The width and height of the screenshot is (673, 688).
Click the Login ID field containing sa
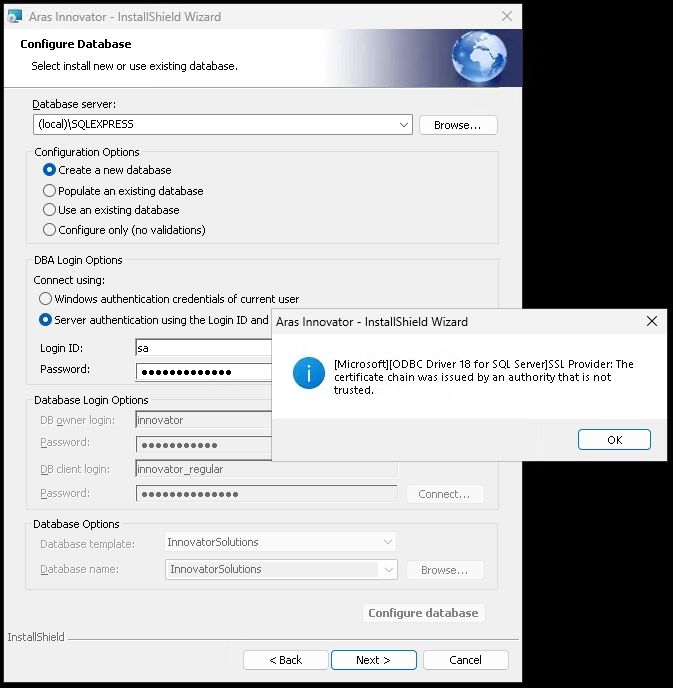[204, 348]
